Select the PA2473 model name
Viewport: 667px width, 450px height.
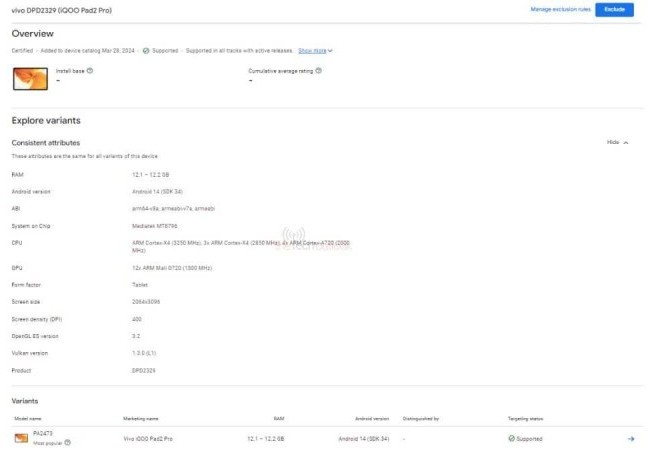(x=43, y=433)
